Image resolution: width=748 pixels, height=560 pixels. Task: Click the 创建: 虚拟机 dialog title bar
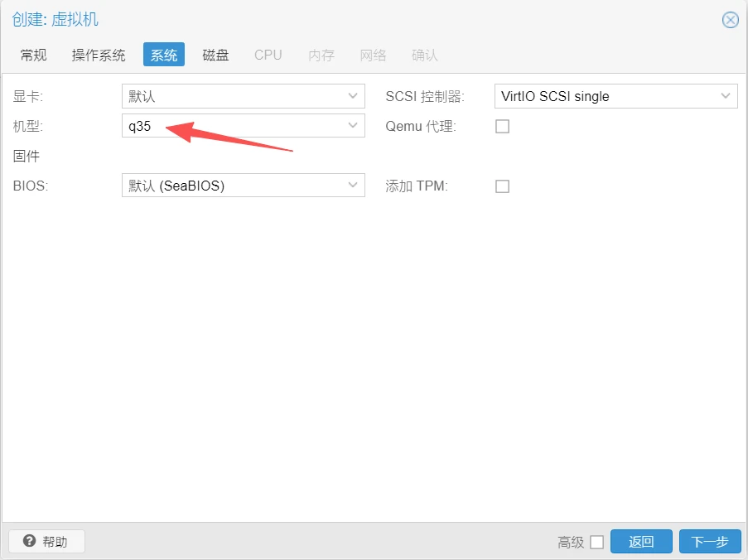[x=331, y=20]
